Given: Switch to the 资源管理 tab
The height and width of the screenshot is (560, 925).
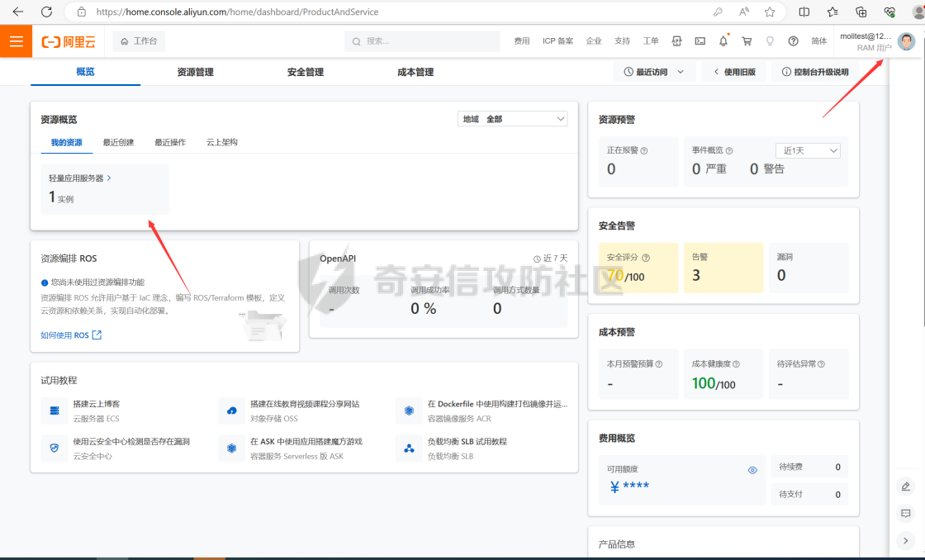Looking at the screenshot, I should (x=195, y=73).
